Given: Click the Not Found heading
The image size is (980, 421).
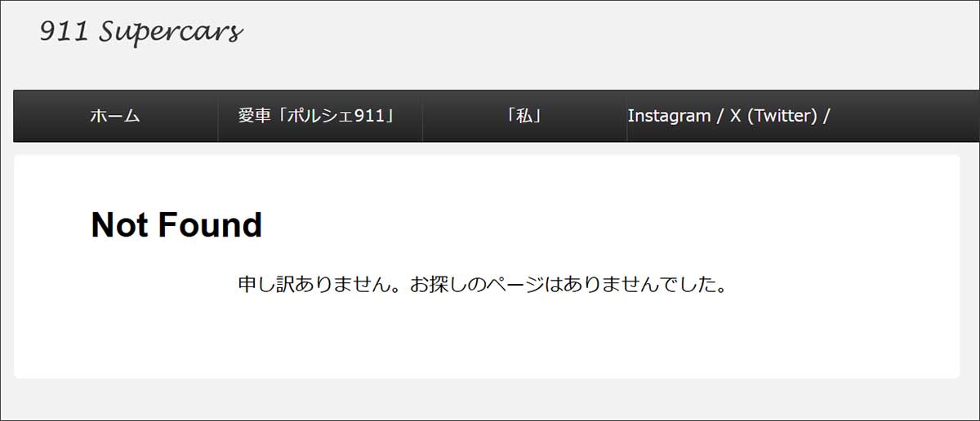Looking at the screenshot, I should [176, 224].
